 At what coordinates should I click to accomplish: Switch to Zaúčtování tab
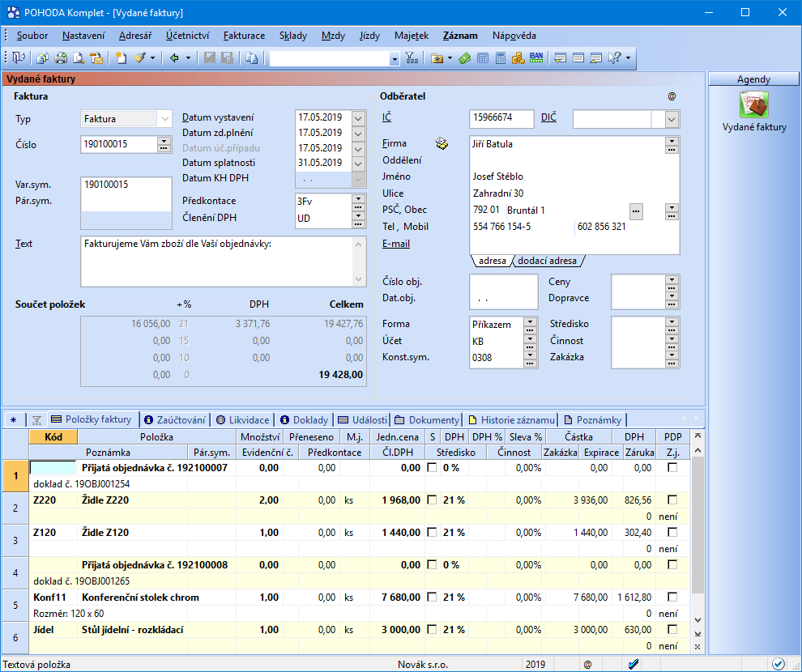click(175, 420)
